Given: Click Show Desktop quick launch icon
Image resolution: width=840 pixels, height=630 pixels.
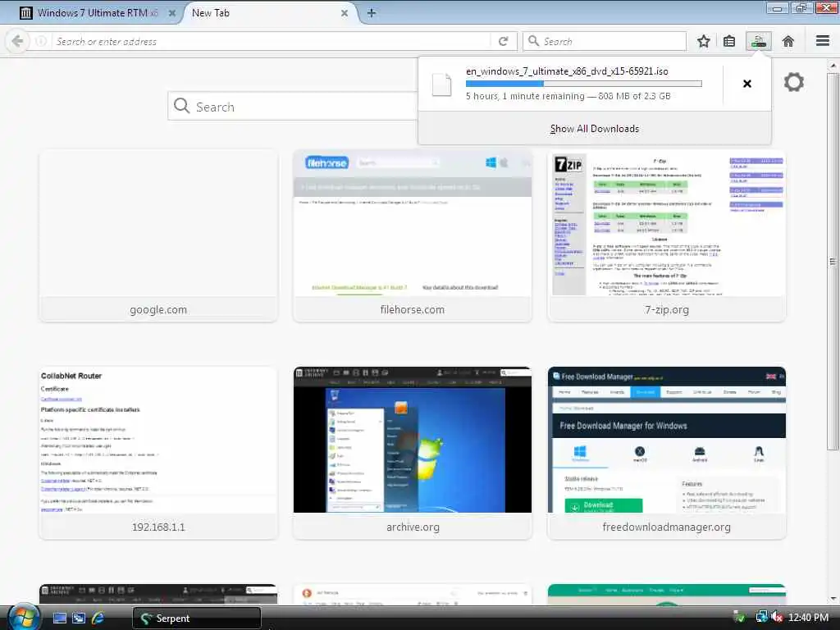Looking at the screenshot, I should pyautogui.click(x=59, y=619).
